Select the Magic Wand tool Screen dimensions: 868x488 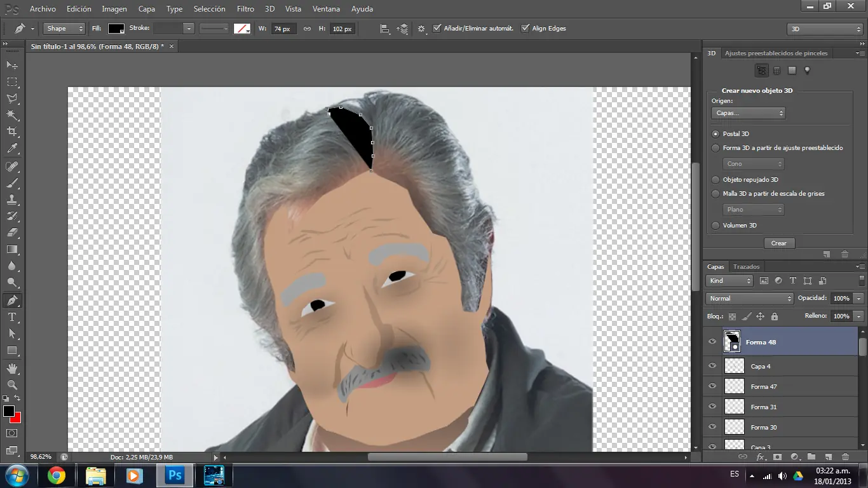pos(12,115)
